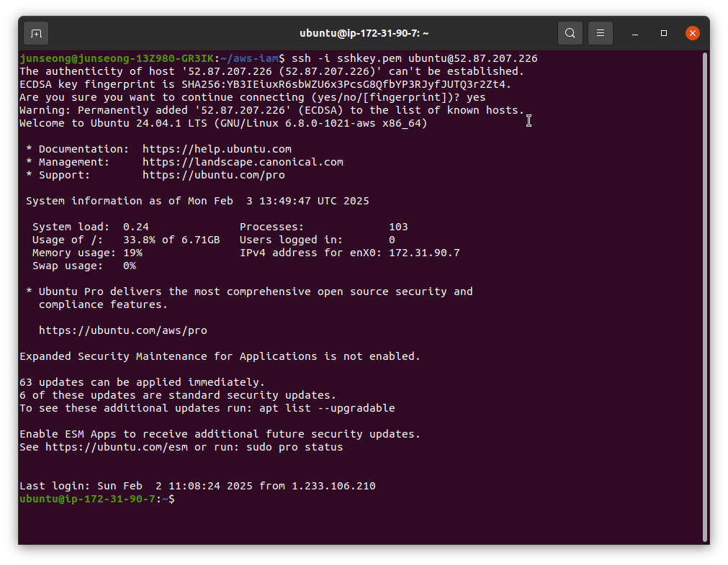Open the https://ubuntu.com/aws/pro link
Image resolution: width=728 pixels, height=565 pixels.
123,330
